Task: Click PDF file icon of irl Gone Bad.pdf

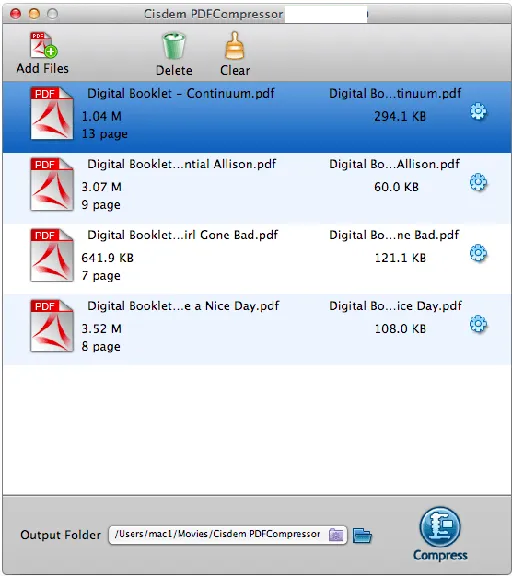Action: (52, 255)
